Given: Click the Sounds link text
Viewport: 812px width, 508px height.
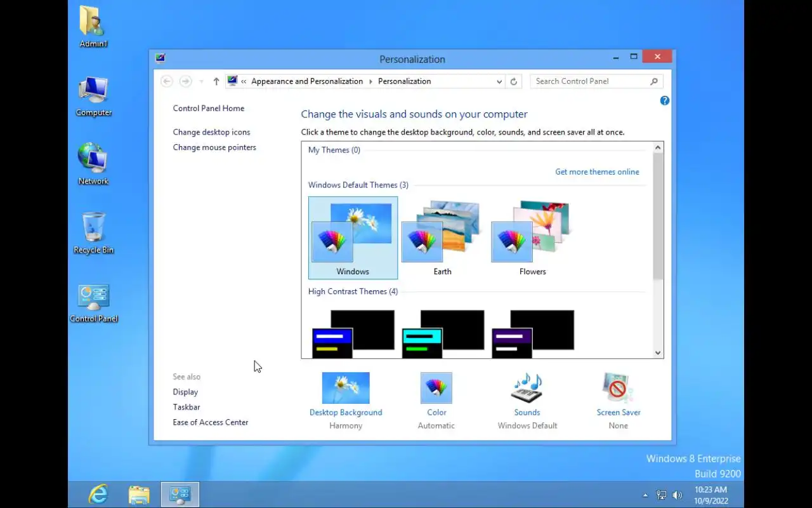Looking at the screenshot, I should click(x=527, y=413).
